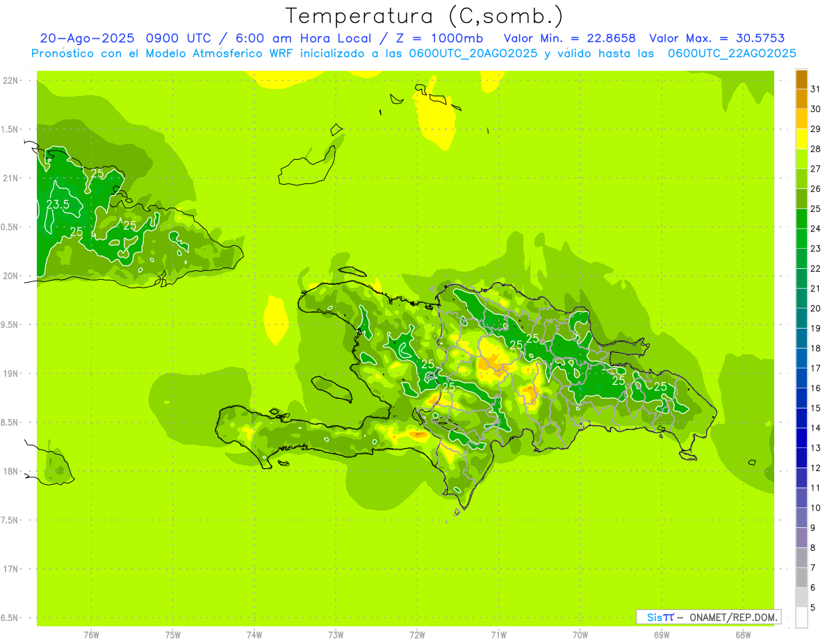Click the valid-until time '0600UTC_22AGO2025'

732,53
